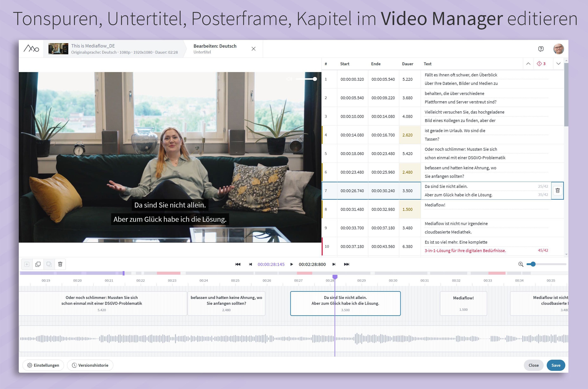Click the timeline toolbar trash icon
Viewport: 588px width, 389px height.
tap(60, 264)
